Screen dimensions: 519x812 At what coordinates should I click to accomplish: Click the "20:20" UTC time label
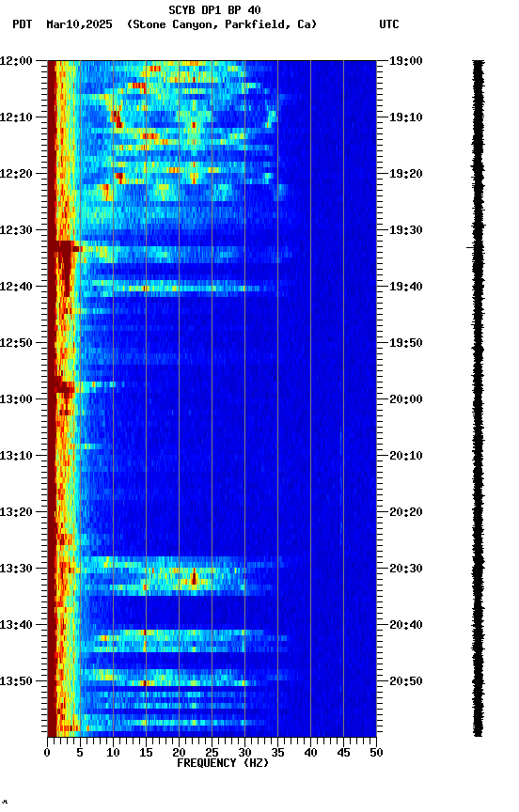[x=406, y=513]
